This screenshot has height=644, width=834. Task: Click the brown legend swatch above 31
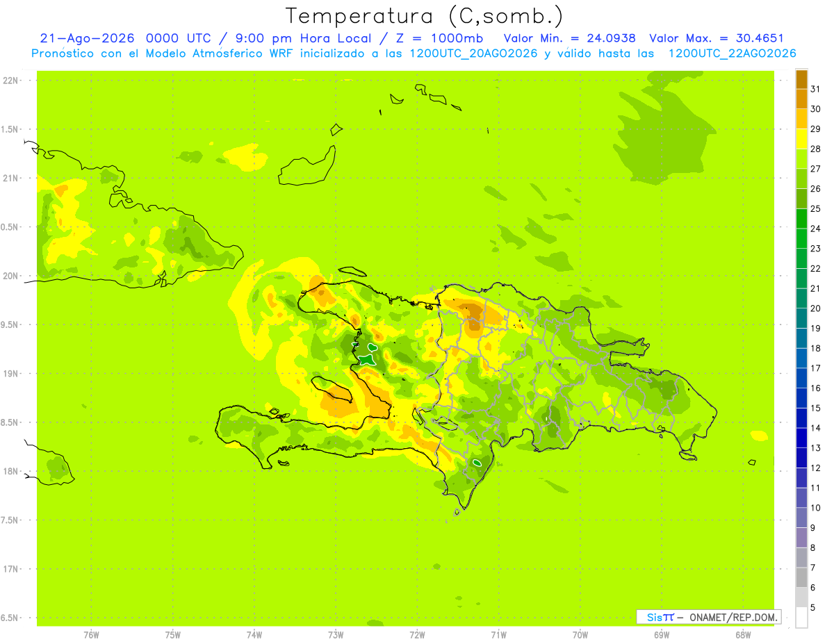coord(801,80)
